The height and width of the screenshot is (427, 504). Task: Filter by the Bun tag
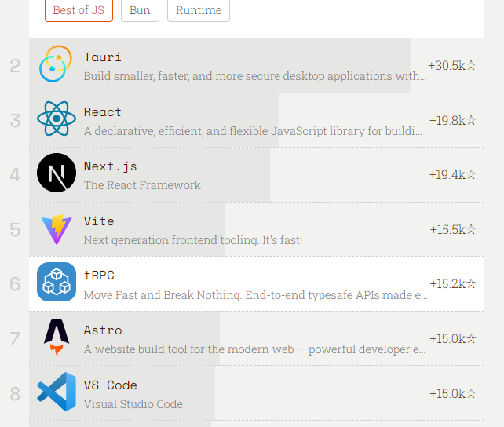click(x=141, y=10)
